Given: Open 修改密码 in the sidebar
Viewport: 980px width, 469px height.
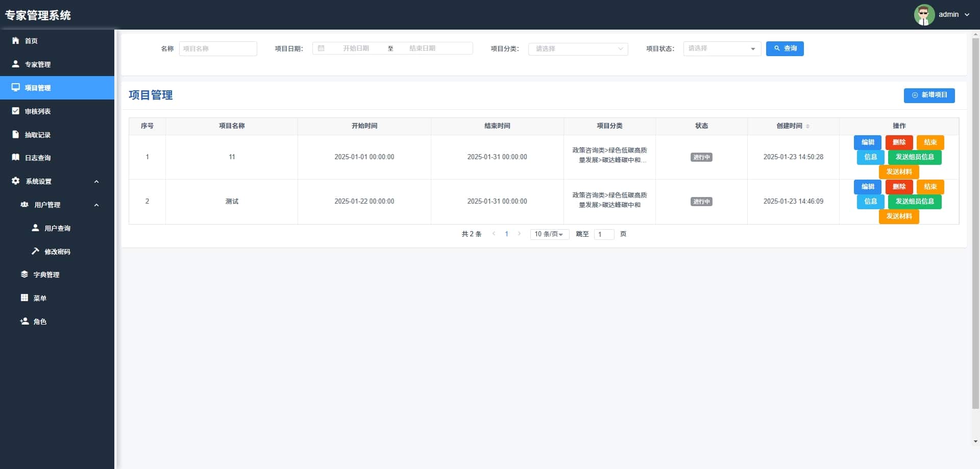Looking at the screenshot, I should [x=57, y=252].
